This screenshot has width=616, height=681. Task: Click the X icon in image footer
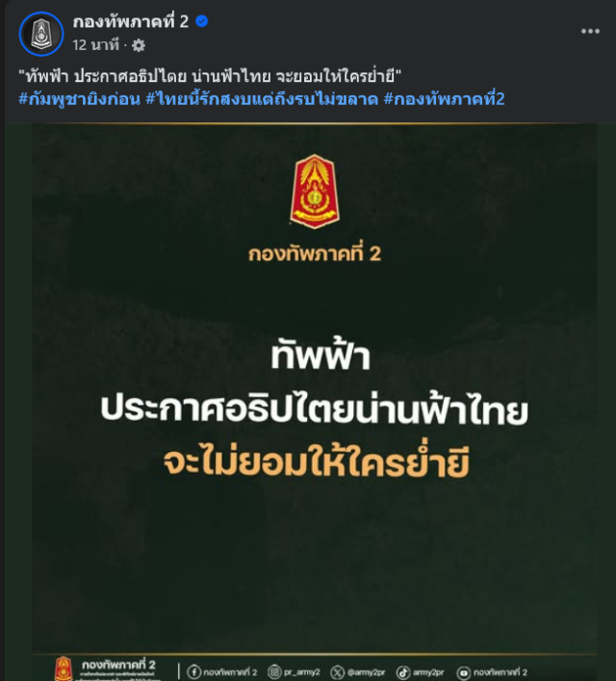point(337,672)
